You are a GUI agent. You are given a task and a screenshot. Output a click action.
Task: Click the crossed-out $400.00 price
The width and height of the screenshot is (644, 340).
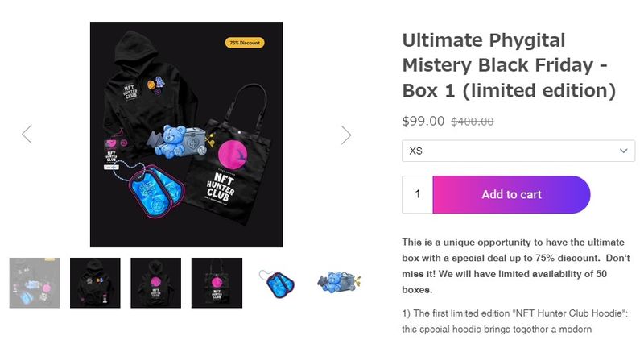point(473,122)
